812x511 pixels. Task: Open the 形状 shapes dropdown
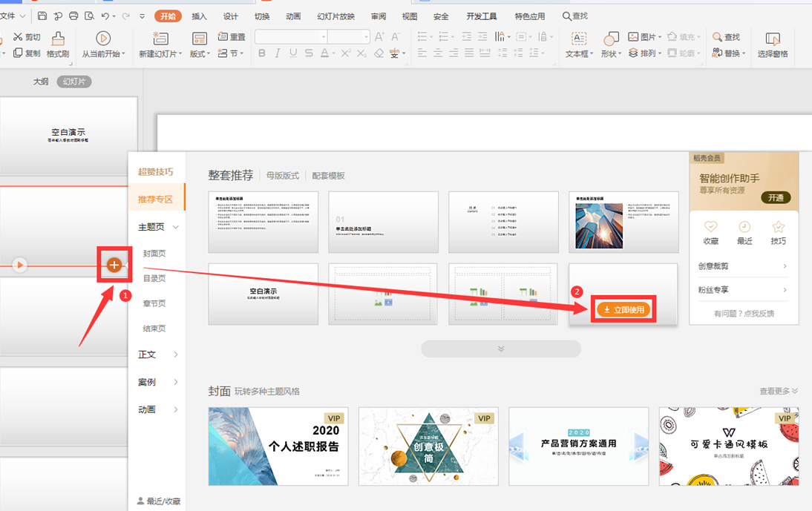point(611,44)
